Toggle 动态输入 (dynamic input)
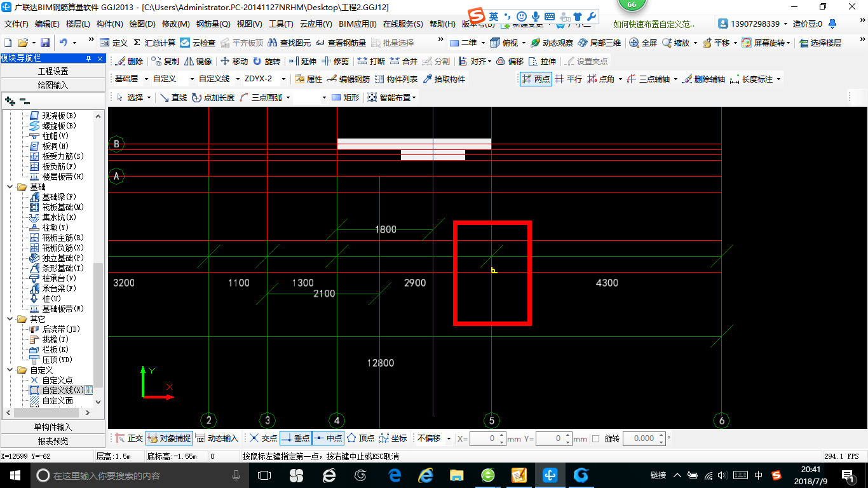The width and height of the screenshot is (868, 488). point(217,438)
